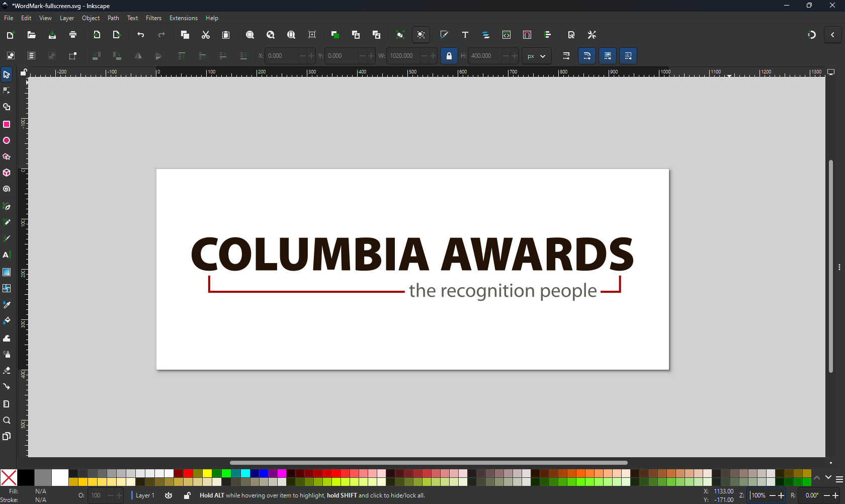Toggle the ruler guides lock

24,72
